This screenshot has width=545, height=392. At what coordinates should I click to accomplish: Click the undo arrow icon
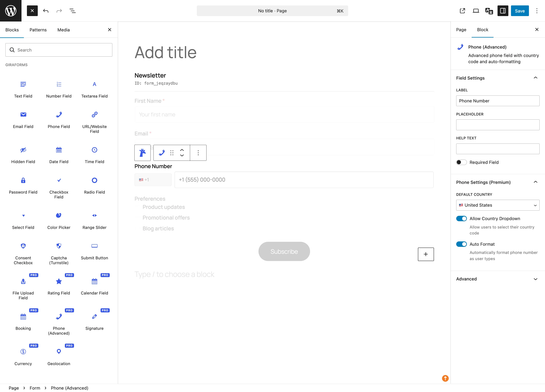46,11
